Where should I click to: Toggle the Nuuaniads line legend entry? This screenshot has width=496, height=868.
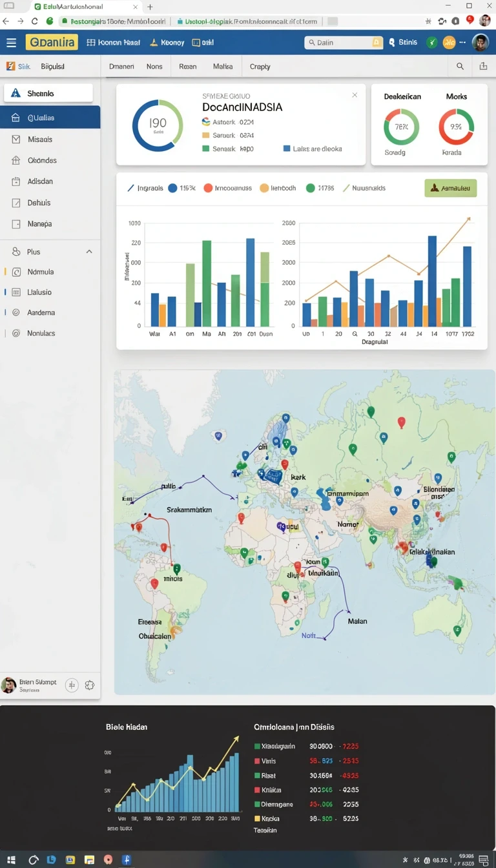pyautogui.click(x=364, y=188)
